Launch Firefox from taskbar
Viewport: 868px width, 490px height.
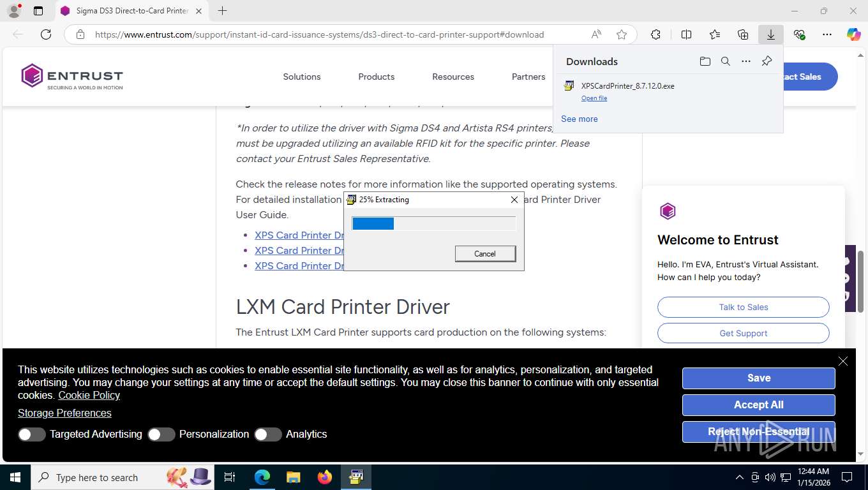pyautogui.click(x=325, y=477)
